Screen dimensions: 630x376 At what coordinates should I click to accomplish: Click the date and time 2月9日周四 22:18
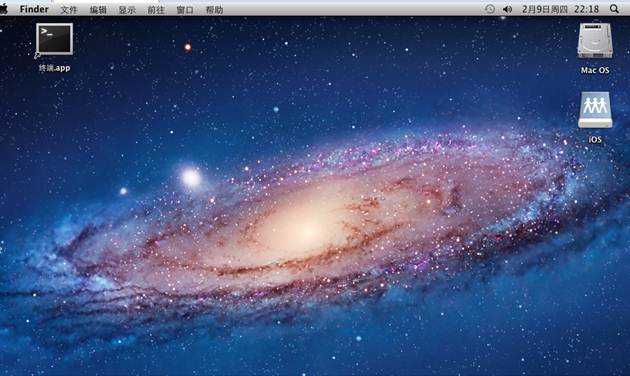pyautogui.click(x=560, y=9)
